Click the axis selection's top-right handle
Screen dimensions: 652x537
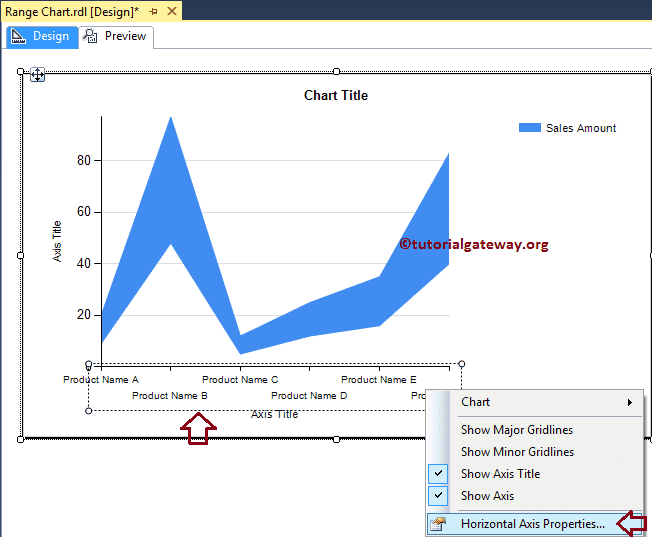tap(462, 364)
